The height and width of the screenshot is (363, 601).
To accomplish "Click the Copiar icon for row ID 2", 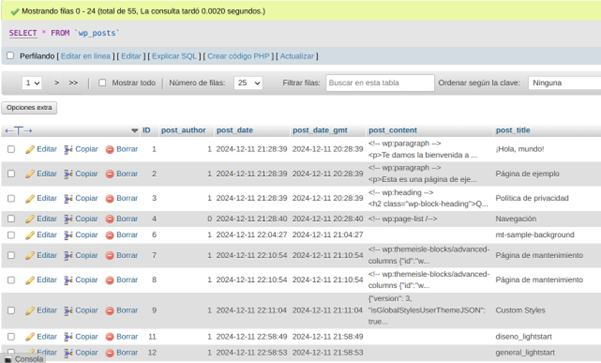I will click(x=68, y=174).
